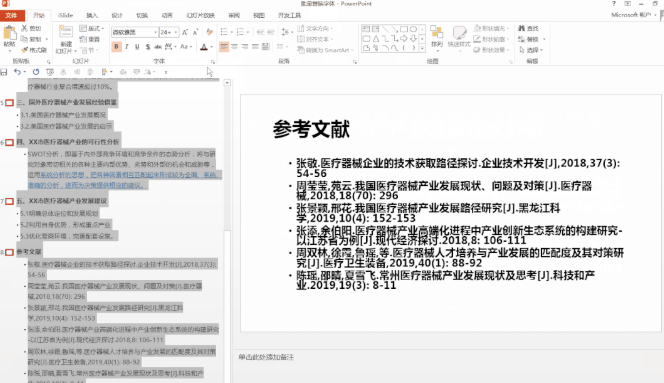Switch to the iSlide tab
This screenshot has width=664, height=383.
tap(66, 15)
